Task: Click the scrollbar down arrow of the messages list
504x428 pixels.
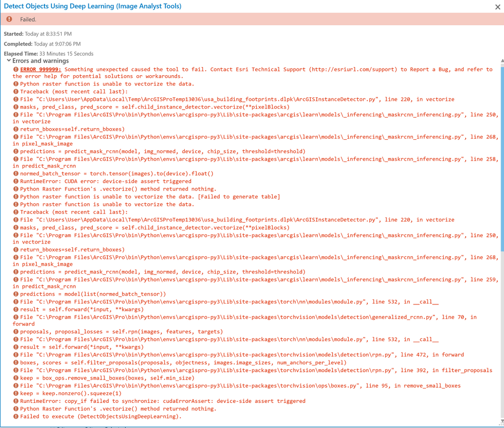Action: [502, 421]
